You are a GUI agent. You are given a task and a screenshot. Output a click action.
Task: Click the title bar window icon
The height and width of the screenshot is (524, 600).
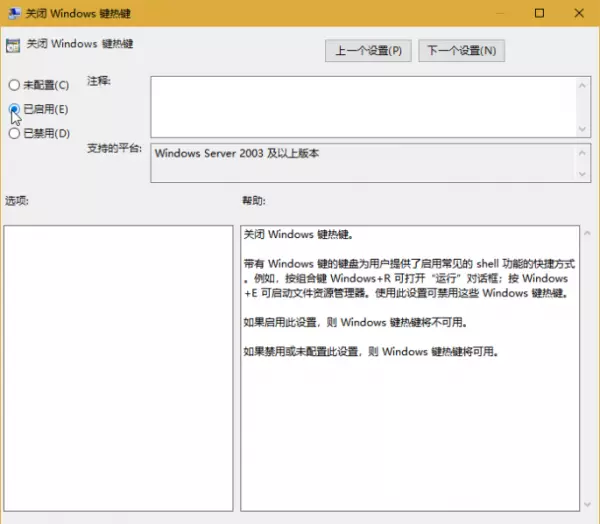[14, 13]
